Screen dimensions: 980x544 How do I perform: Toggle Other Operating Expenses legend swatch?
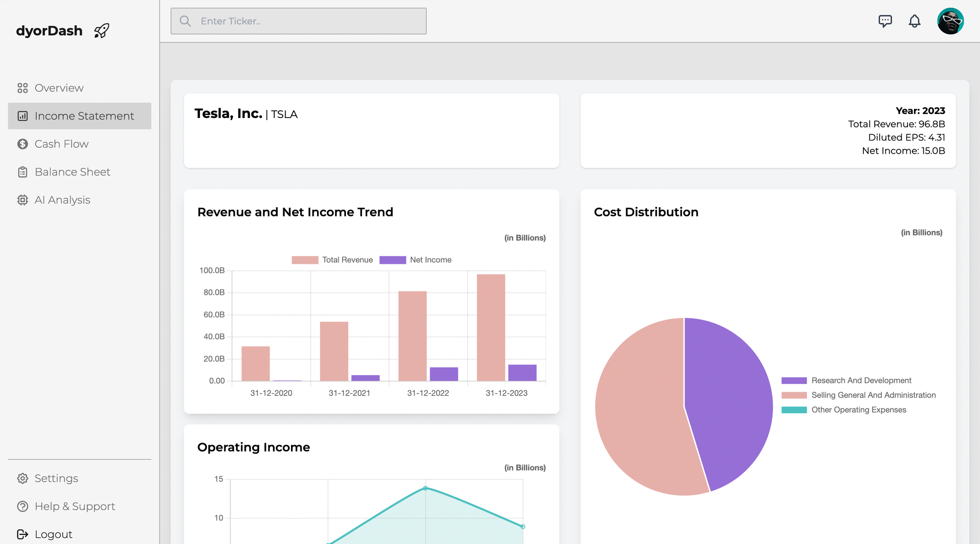pos(794,410)
